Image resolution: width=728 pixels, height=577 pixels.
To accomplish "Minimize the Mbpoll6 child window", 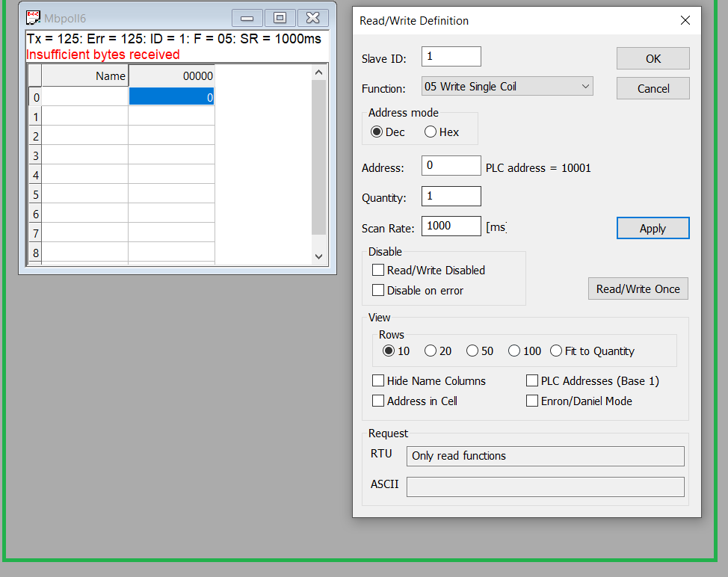I will point(247,18).
